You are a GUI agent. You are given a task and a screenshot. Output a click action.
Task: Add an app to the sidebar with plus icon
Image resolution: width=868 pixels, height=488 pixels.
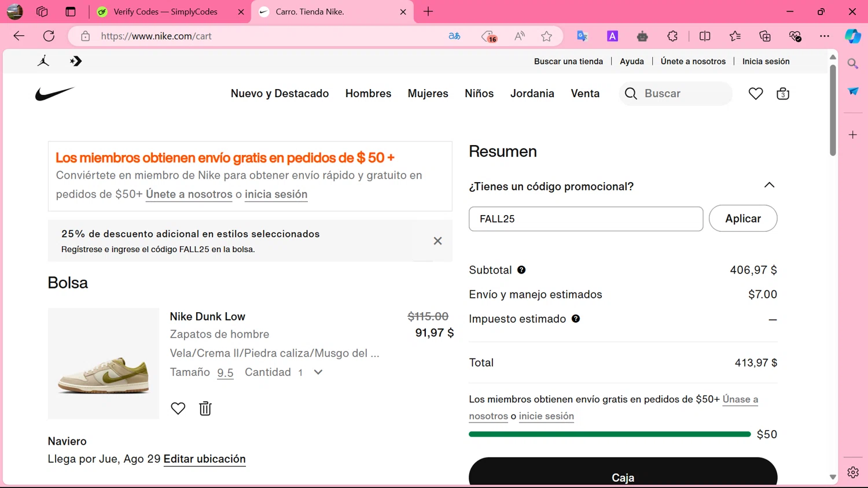(x=853, y=135)
